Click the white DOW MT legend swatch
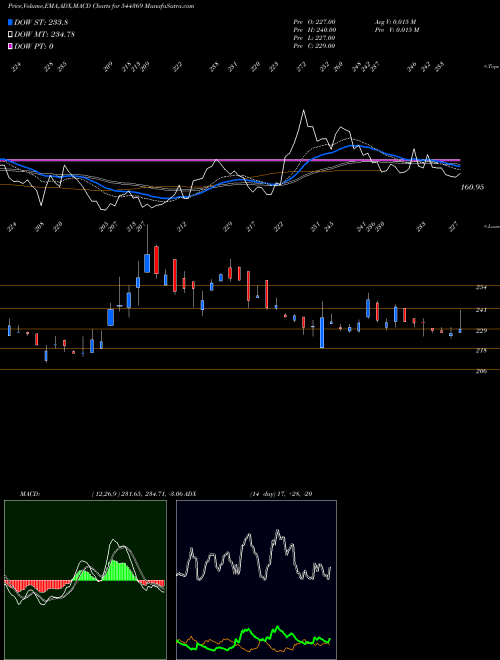 tap(11, 35)
